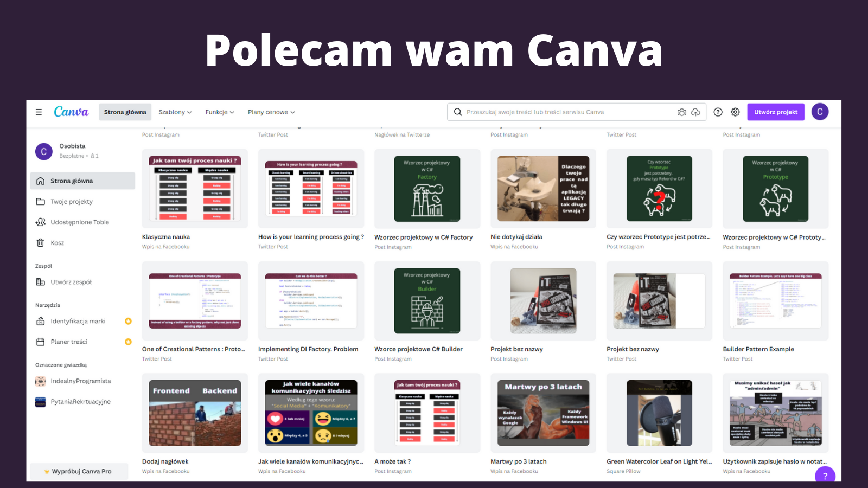
Task: Open the IndealnyProgramista starred folder icon
Action: click(x=41, y=381)
